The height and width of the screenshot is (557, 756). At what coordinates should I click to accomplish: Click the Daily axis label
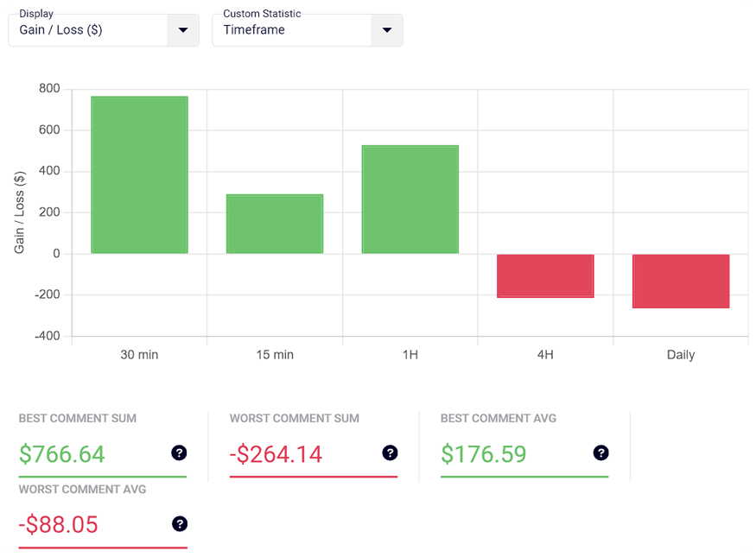point(681,355)
